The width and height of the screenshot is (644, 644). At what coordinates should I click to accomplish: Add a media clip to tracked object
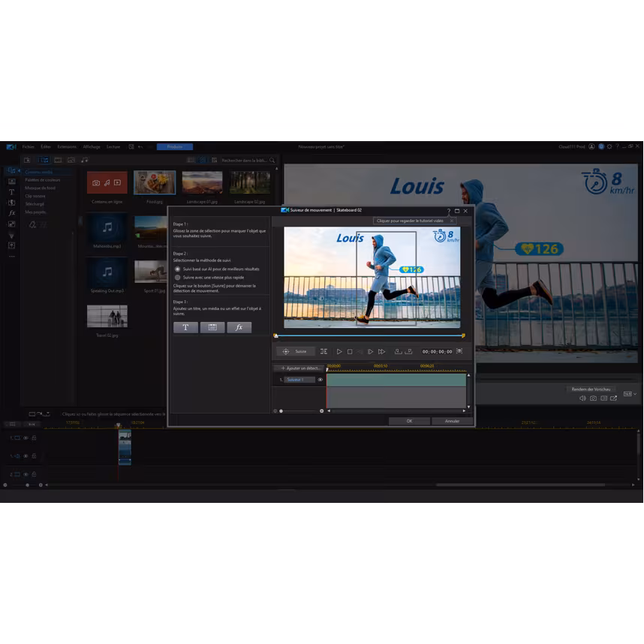pyautogui.click(x=212, y=327)
